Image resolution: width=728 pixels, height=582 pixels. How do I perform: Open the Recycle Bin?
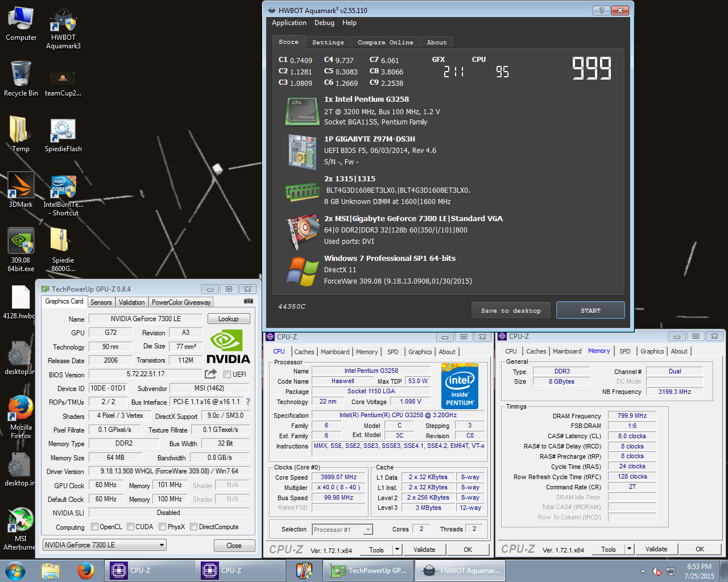pyautogui.click(x=21, y=78)
